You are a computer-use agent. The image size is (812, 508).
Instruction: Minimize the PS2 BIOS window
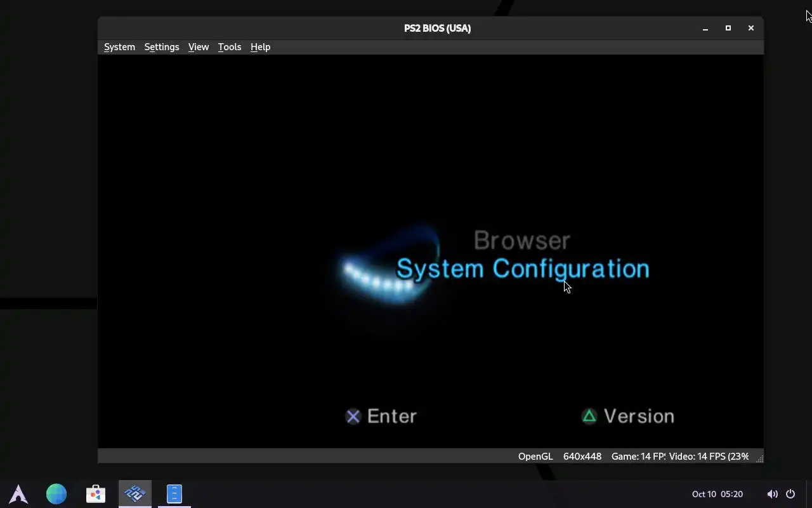coord(705,28)
